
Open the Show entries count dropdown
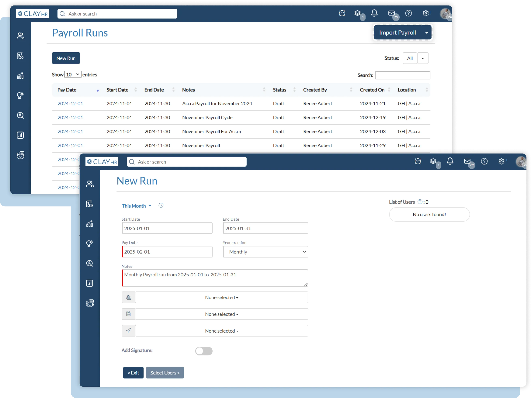tap(73, 75)
